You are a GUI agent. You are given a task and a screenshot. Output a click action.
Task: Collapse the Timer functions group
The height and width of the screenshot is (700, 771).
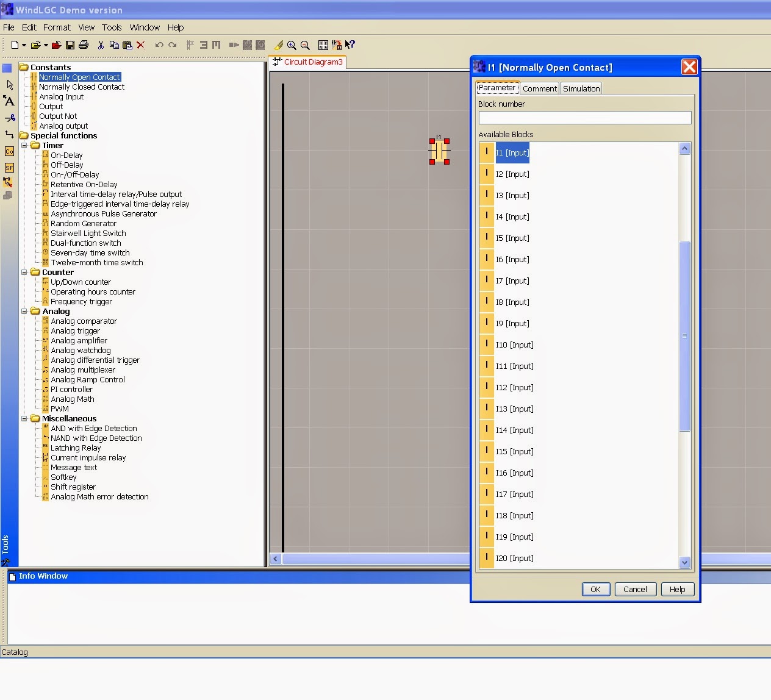coord(25,145)
